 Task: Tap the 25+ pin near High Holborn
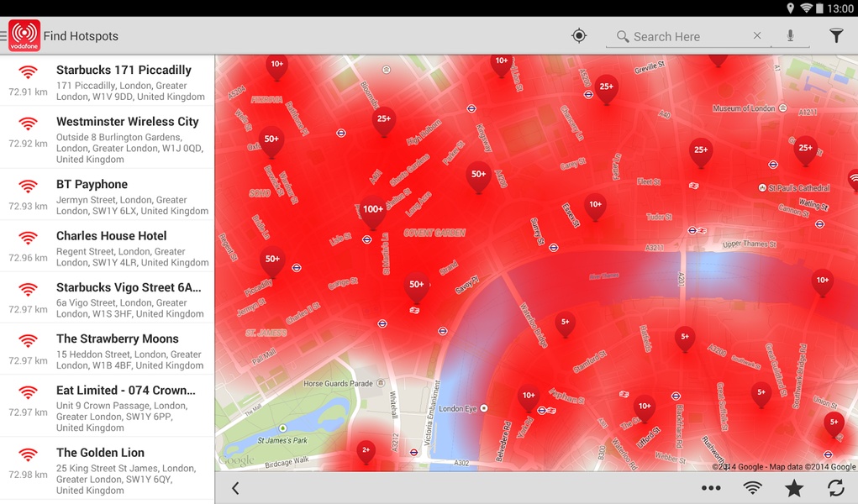tap(384, 122)
